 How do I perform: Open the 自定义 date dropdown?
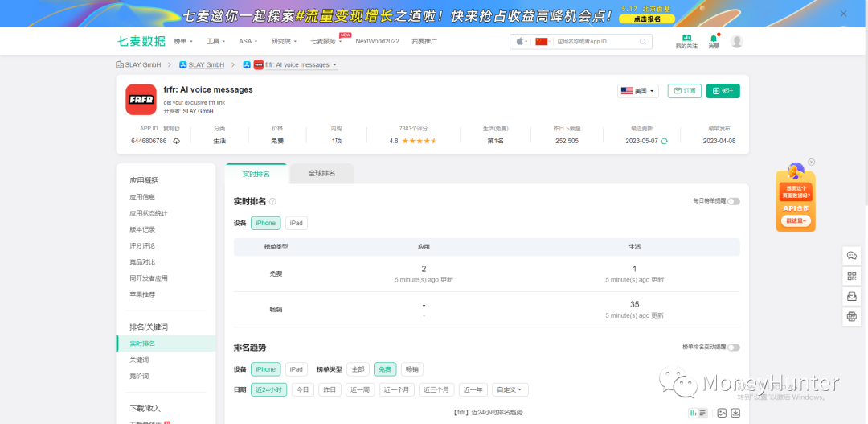(x=510, y=389)
